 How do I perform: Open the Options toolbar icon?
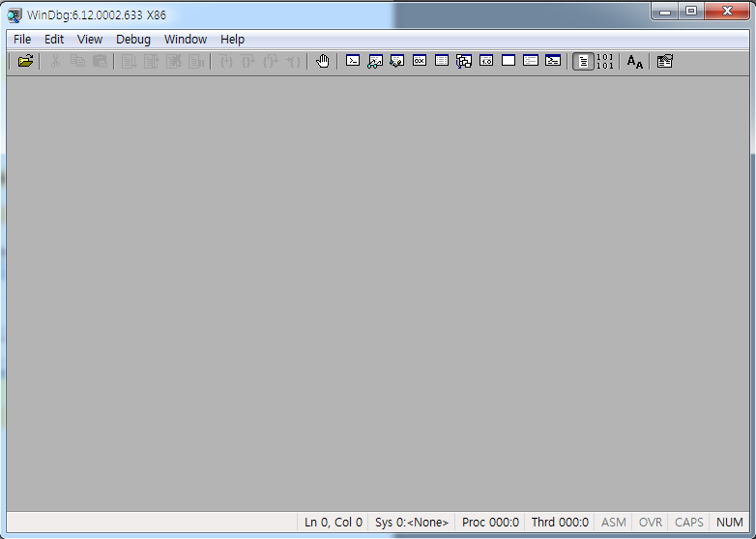664,61
